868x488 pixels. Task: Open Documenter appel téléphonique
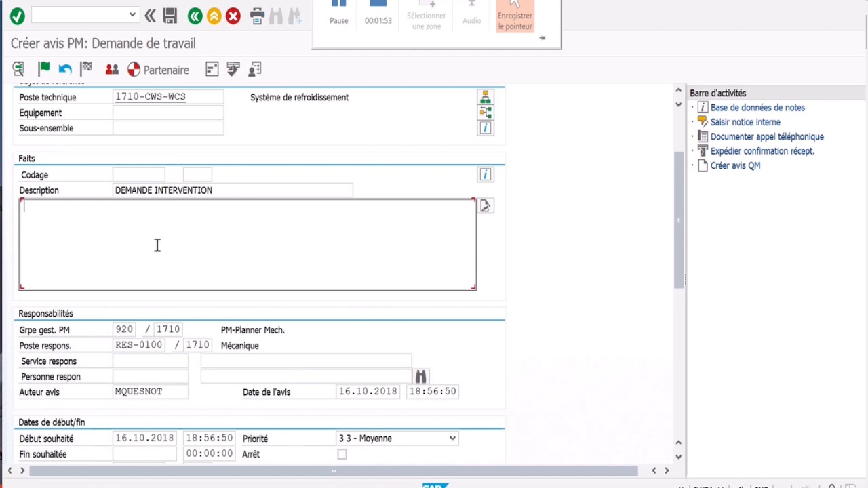click(x=767, y=136)
